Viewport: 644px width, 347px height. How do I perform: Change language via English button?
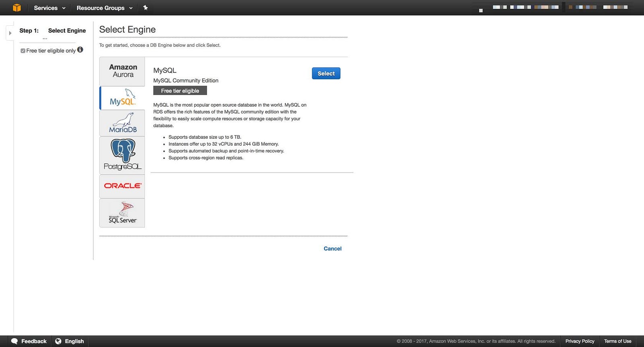tap(70, 341)
